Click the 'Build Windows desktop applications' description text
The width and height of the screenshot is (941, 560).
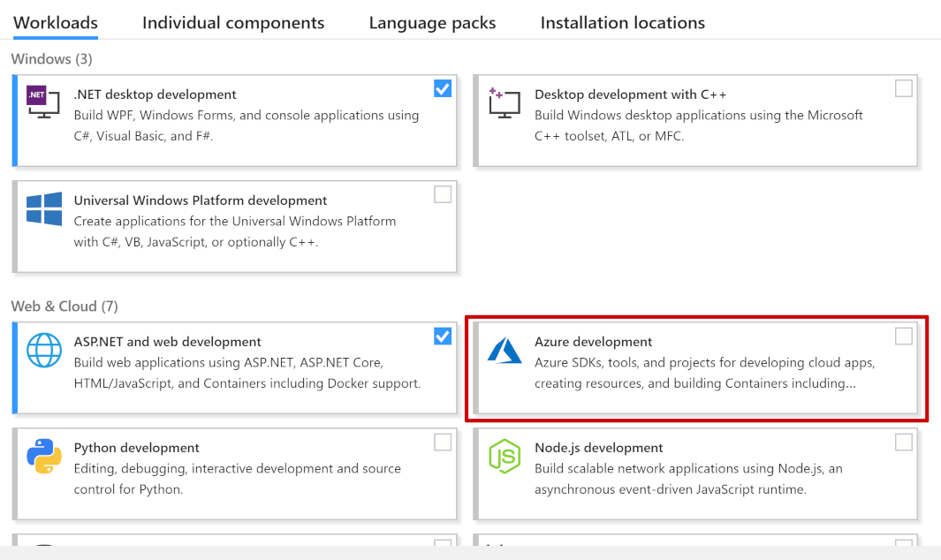click(699, 125)
